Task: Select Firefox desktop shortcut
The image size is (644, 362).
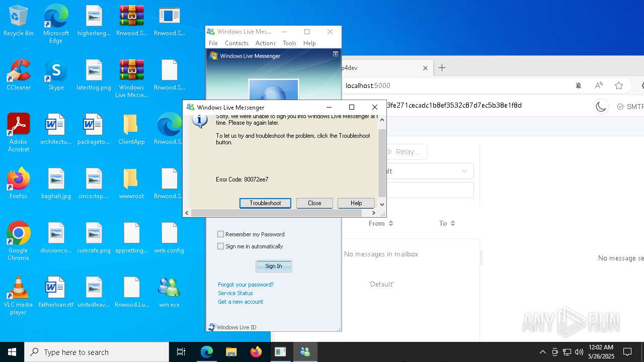Action: [x=19, y=183]
